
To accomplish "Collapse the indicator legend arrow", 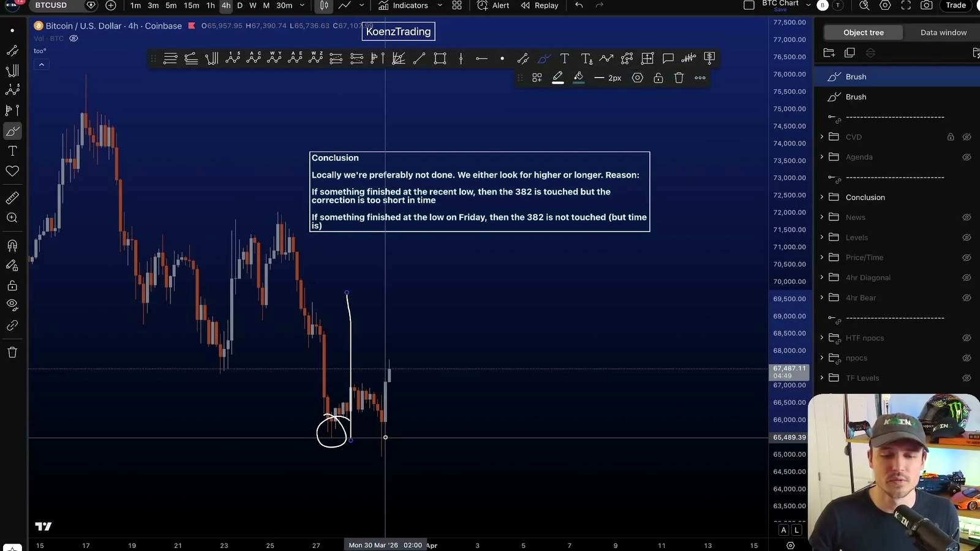I will [x=42, y=64].
